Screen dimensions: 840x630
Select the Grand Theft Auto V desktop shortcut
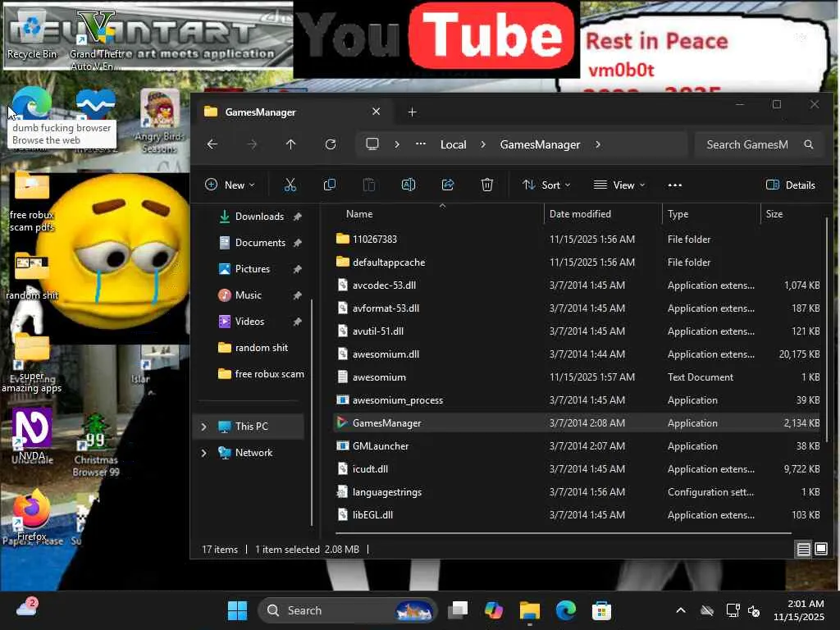[x=96, y=40]
